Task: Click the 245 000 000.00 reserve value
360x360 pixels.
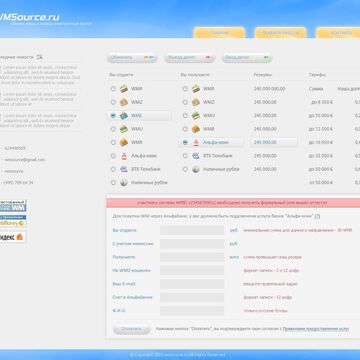Action: 269,89
